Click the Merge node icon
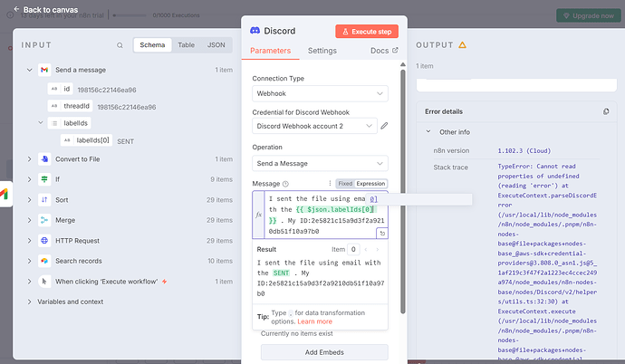 point(44,220)
